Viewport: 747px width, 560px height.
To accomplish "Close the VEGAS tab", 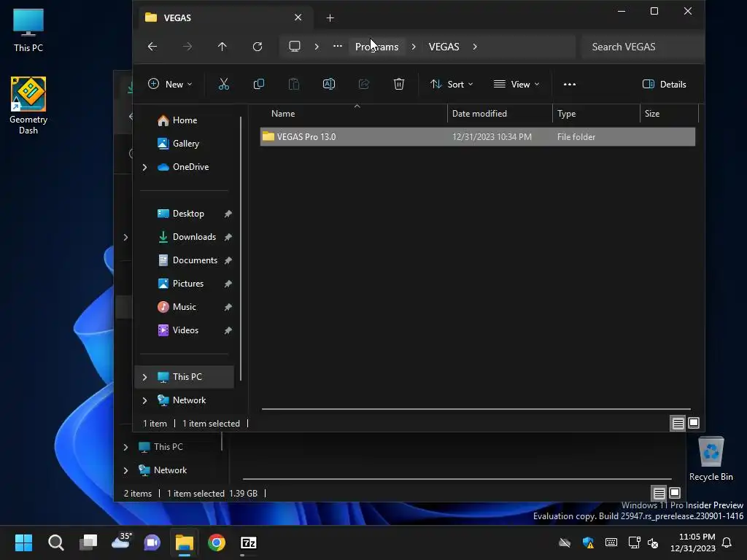I will coord(298,17).
